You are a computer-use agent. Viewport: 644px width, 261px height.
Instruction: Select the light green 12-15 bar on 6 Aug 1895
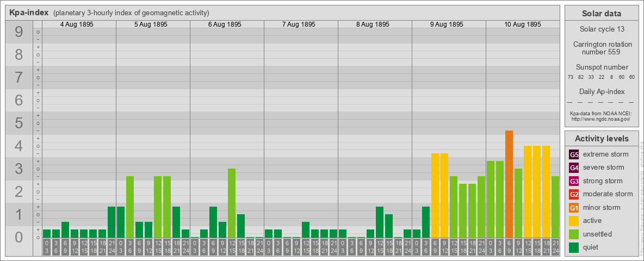232,203
